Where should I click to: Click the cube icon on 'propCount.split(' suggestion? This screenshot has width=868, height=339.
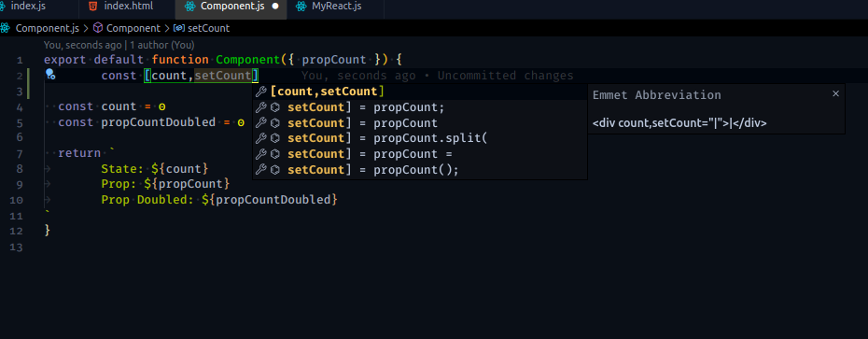(274, 138)
